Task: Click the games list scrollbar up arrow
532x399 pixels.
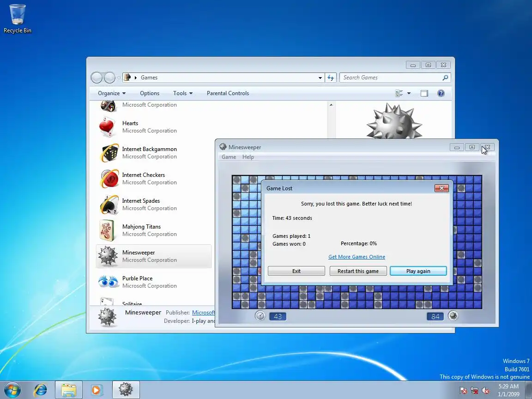Action: click(x=331, y=105)
